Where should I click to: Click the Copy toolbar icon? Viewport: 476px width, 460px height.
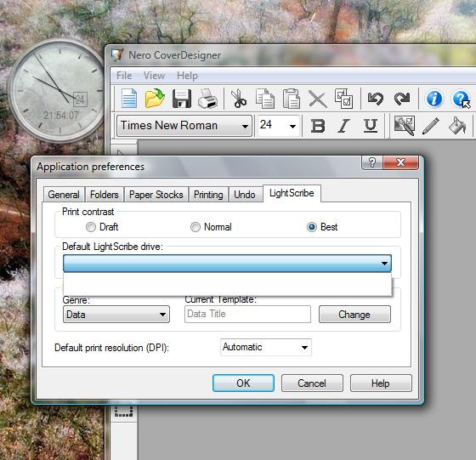[x=265, y=99]
